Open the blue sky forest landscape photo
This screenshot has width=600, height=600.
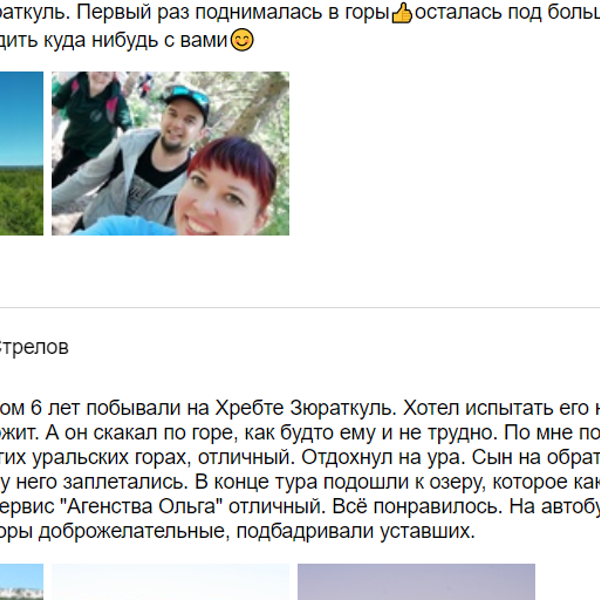21,153
